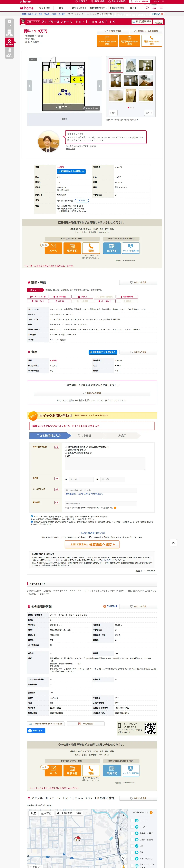This screenshot has width=184, height=868.
Task: Click top 電話でお問い合わせ button
Action: click(152, 41)
